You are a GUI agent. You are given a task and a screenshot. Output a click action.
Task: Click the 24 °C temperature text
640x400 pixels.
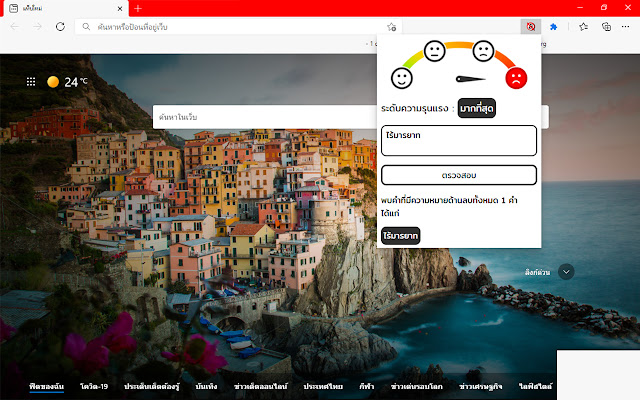[x=76, y=82]
